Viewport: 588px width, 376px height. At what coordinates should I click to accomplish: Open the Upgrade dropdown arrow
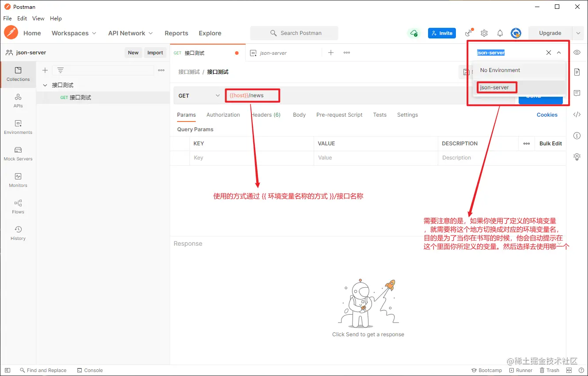pyautogui.click(x=578, y=33)
